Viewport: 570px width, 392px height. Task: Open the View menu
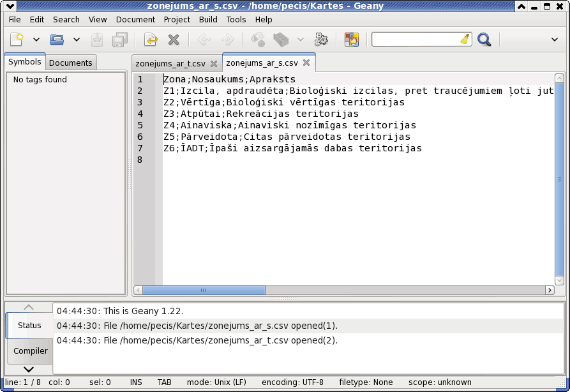(98, 20)
